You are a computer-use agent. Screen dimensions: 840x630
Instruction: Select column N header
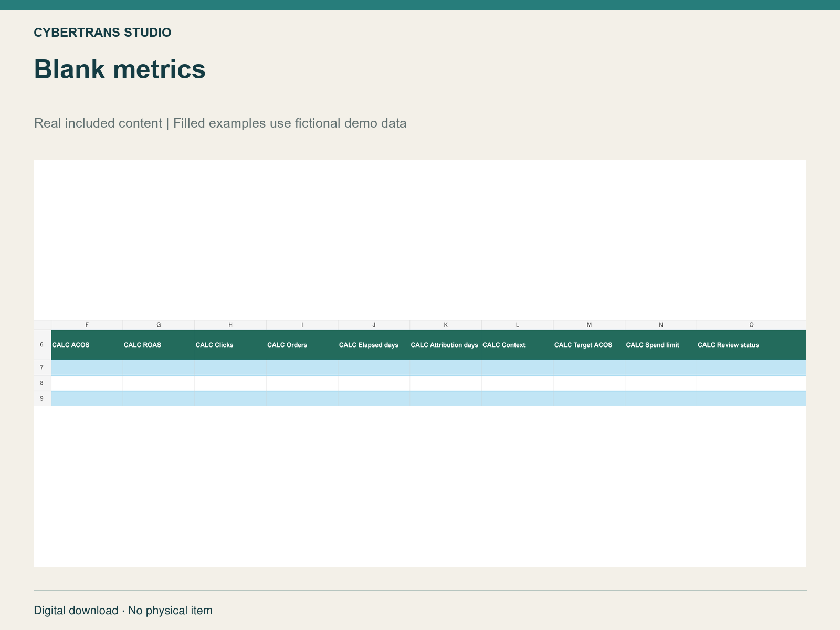[x=661, y=325]
